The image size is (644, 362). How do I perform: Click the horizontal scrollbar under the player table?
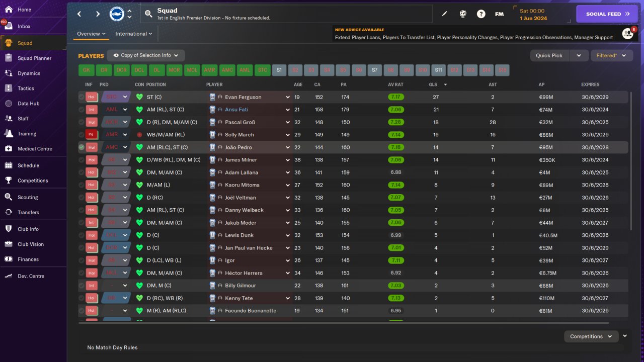tap(343, 323)
